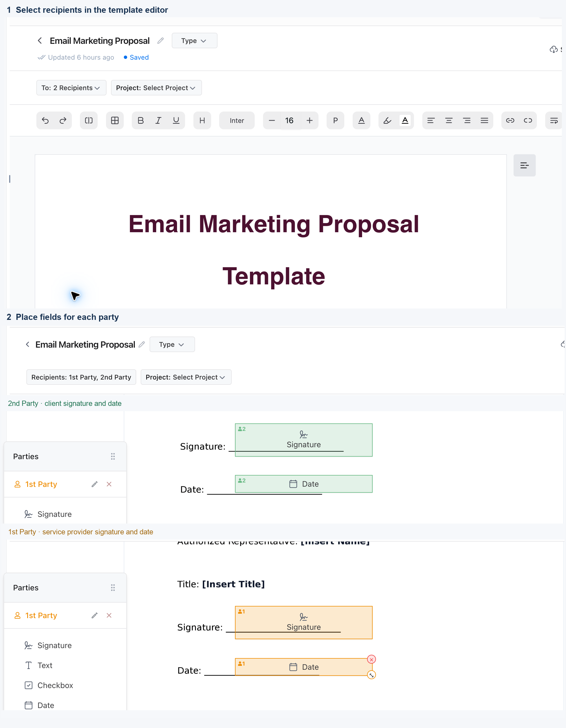
Task: Align text center
Action: (449, 120)
